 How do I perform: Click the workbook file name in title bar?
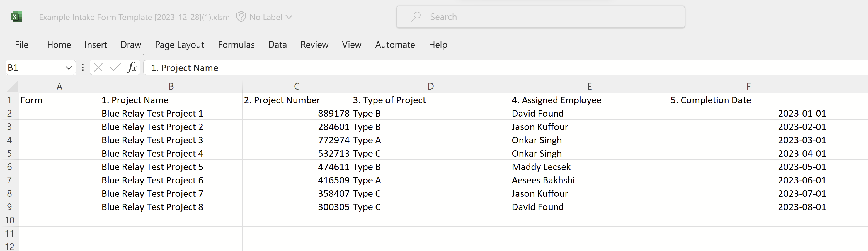[134, 17]
